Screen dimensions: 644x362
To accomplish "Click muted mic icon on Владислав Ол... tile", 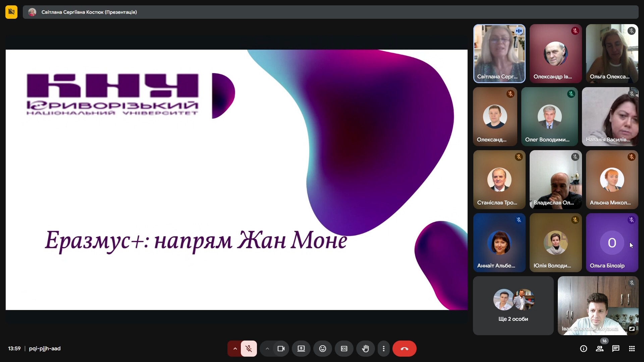I will [575, 157].
